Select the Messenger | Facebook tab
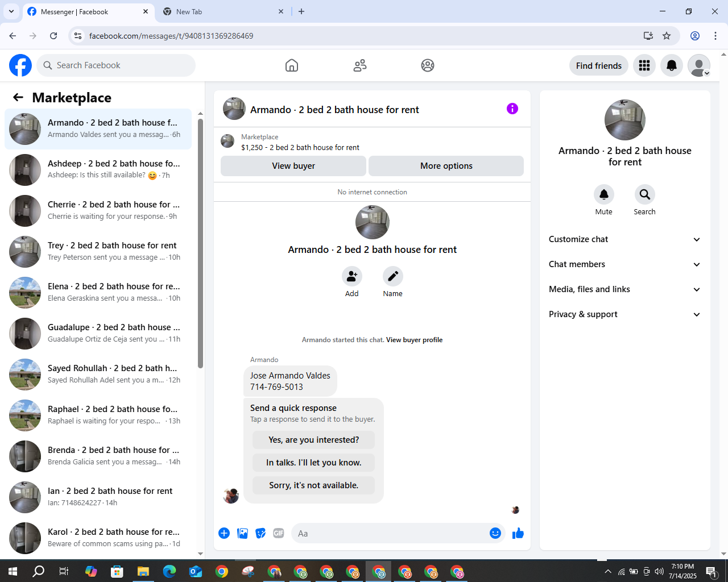Screen dimensions: 728x582 click(x=88, y=11)
